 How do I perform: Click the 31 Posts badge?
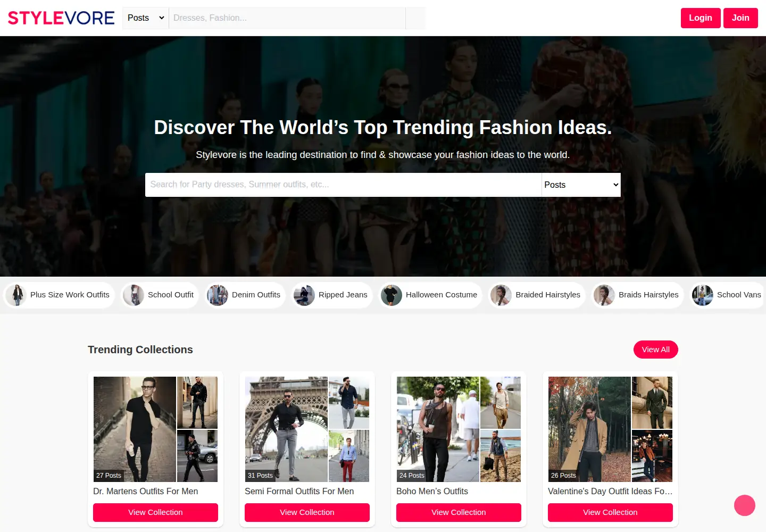point(260,476)
